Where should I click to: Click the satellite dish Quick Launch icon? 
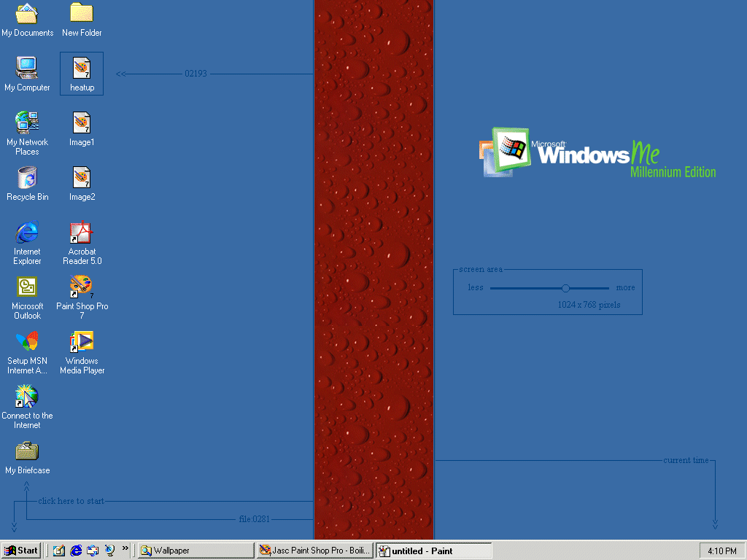point(109,551)
